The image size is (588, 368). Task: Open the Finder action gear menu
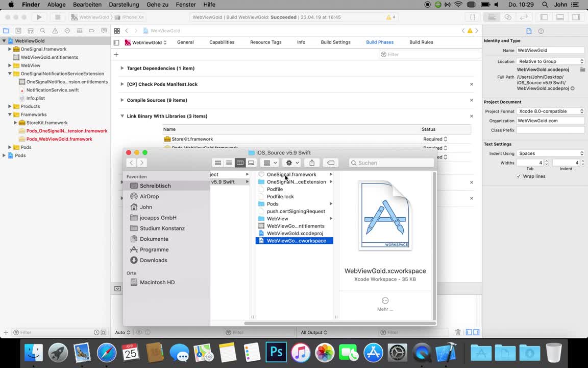point(292,163)
